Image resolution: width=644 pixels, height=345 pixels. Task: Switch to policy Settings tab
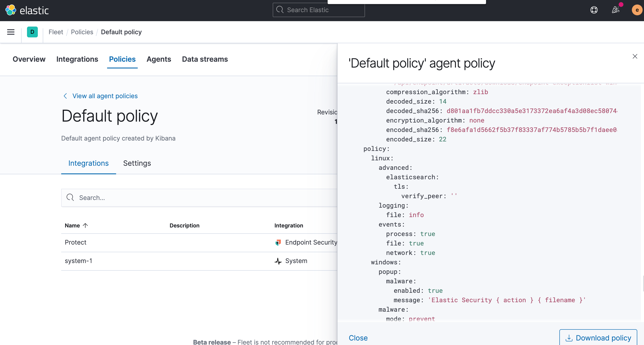(137, 163)
